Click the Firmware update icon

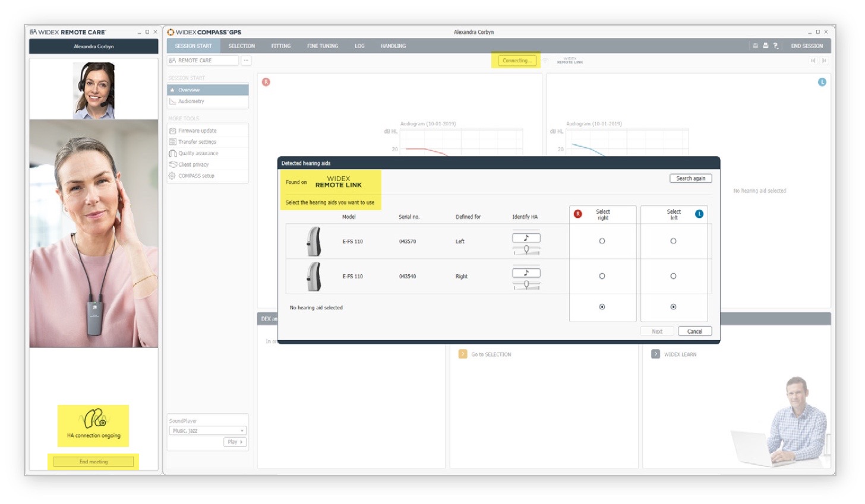172,131
